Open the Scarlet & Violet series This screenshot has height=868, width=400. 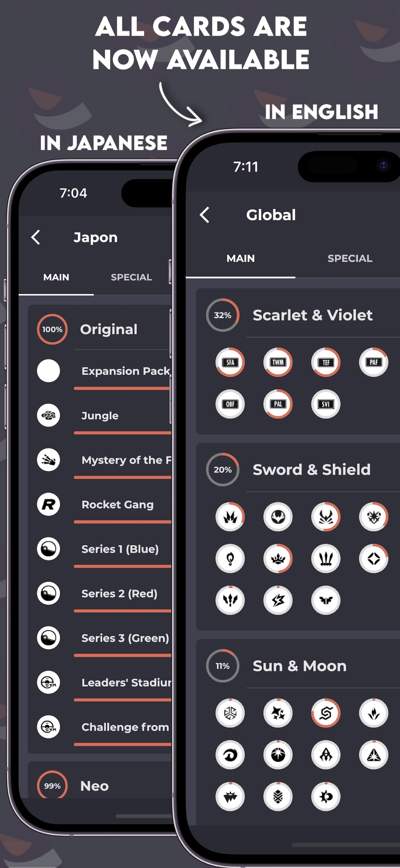313,315
